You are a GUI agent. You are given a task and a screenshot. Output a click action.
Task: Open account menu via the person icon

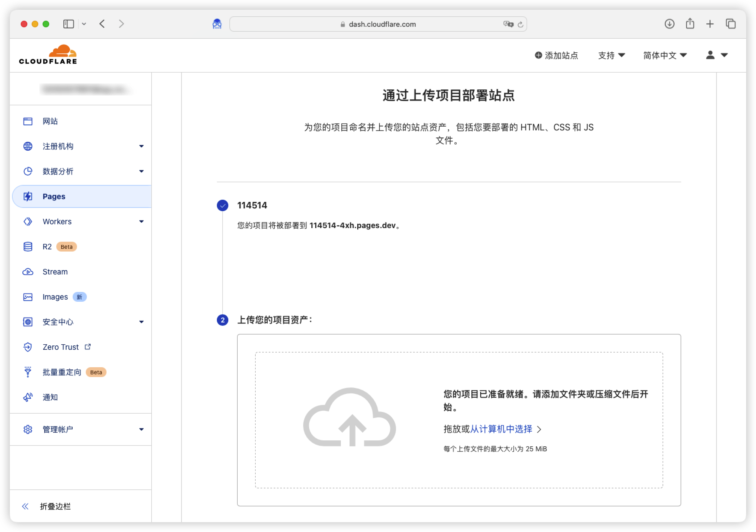(710, 55)
